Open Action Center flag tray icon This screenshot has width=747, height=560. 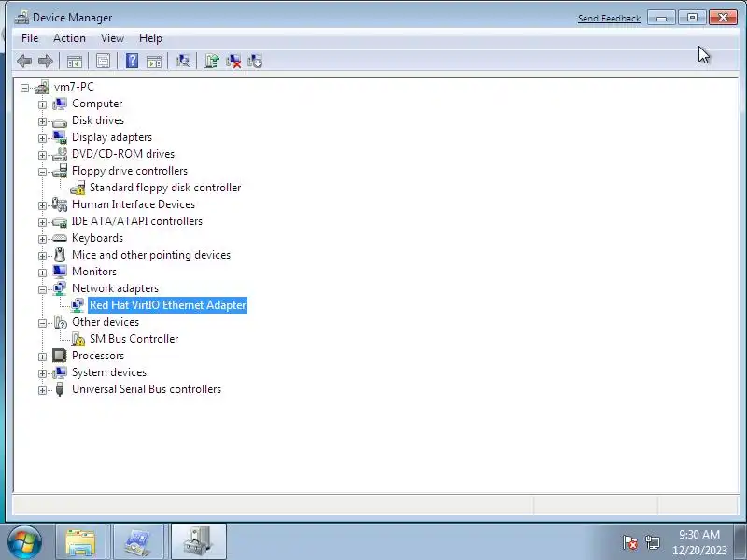(629, 542)
